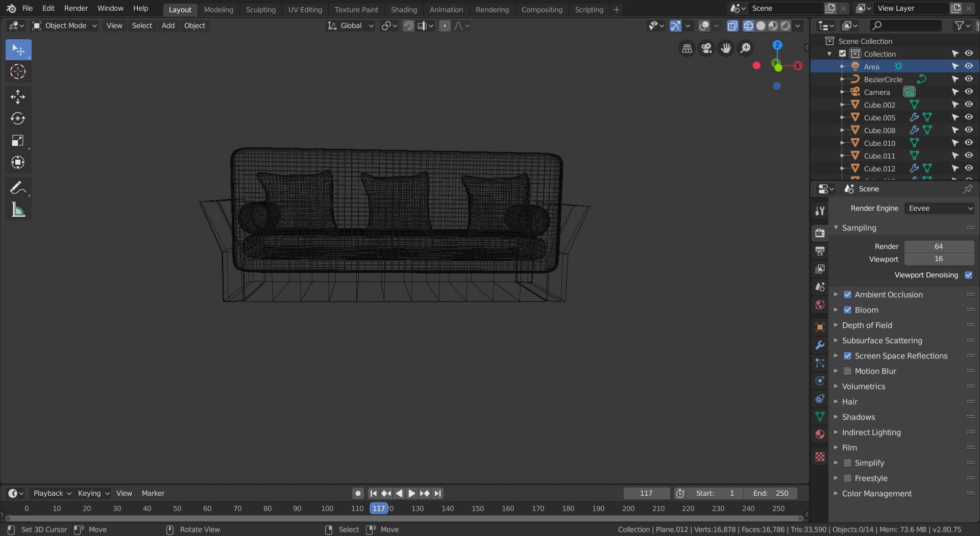The image size is (980, 536).
Task: Toggle snapping magnet
Action: point(408,25)
